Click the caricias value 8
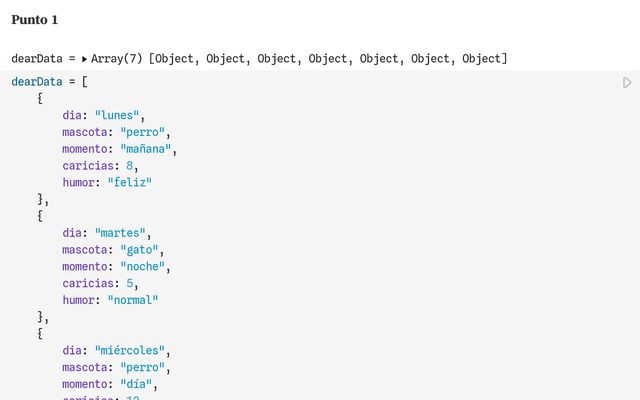 (129, 165)
